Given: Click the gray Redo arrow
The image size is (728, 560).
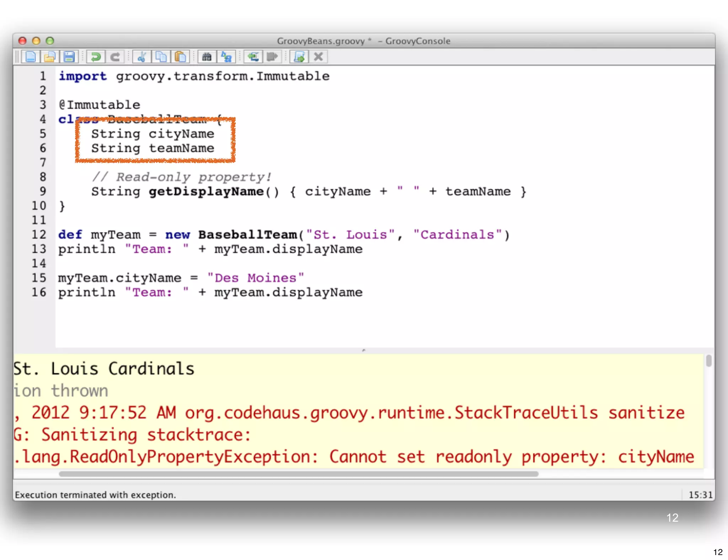Looking at the screenshot, I should point(115,57).
